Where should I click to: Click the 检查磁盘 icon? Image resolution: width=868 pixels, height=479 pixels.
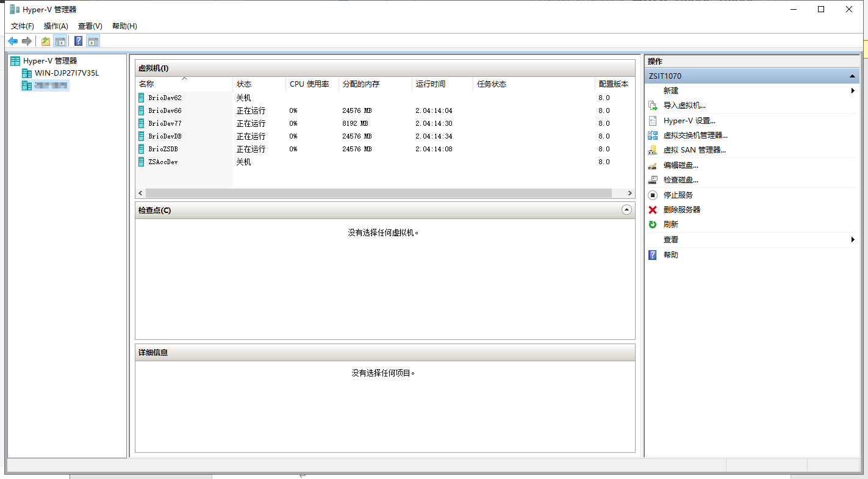tap(653, 180)
